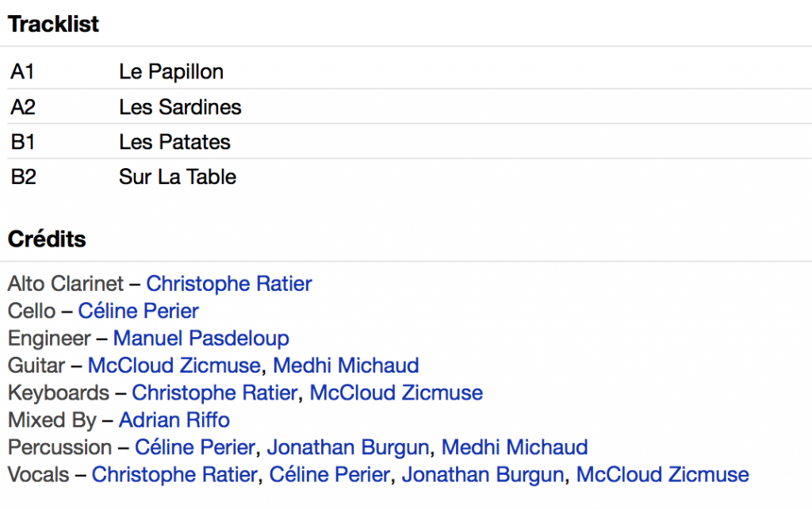Open Christophe Ratier link in Vocals credit

tap(174, 475)
